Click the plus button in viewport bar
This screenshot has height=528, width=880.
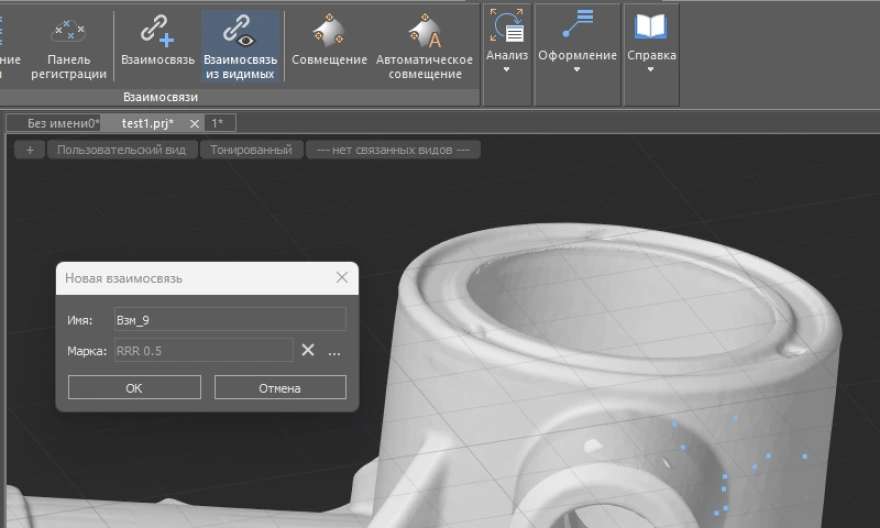click(x=30, y=150)
